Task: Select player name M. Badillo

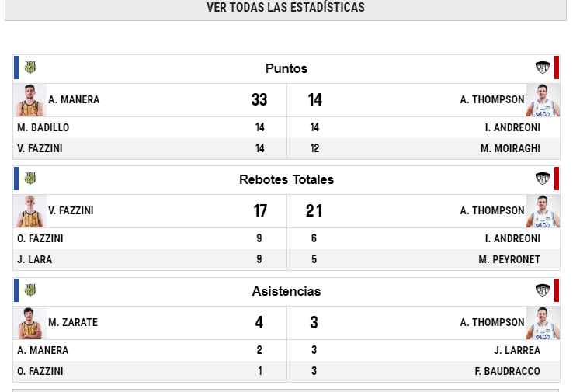Action: (x=43, y=127)
